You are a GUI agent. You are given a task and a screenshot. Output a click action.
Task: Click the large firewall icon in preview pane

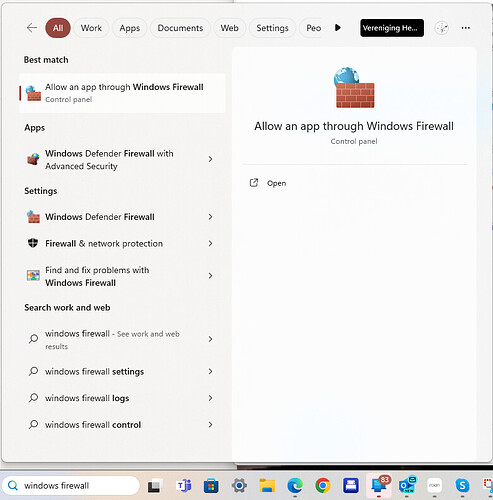pyautogui.click(x=354, y=87)
